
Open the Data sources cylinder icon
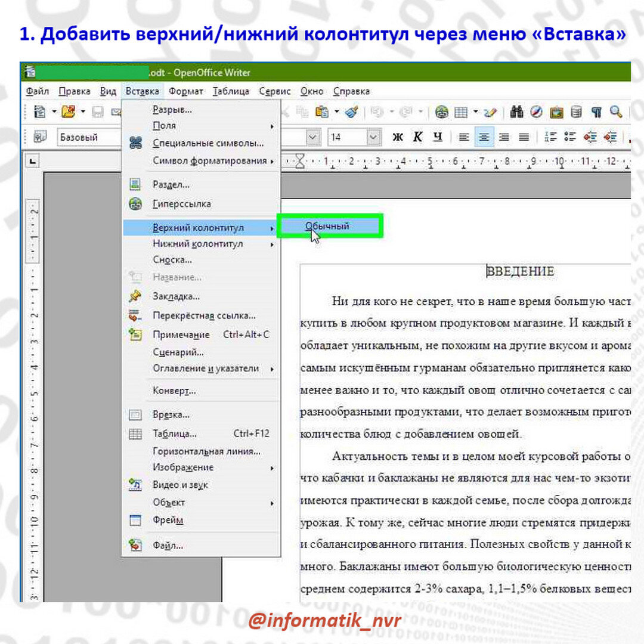click(x=576, y=112)
